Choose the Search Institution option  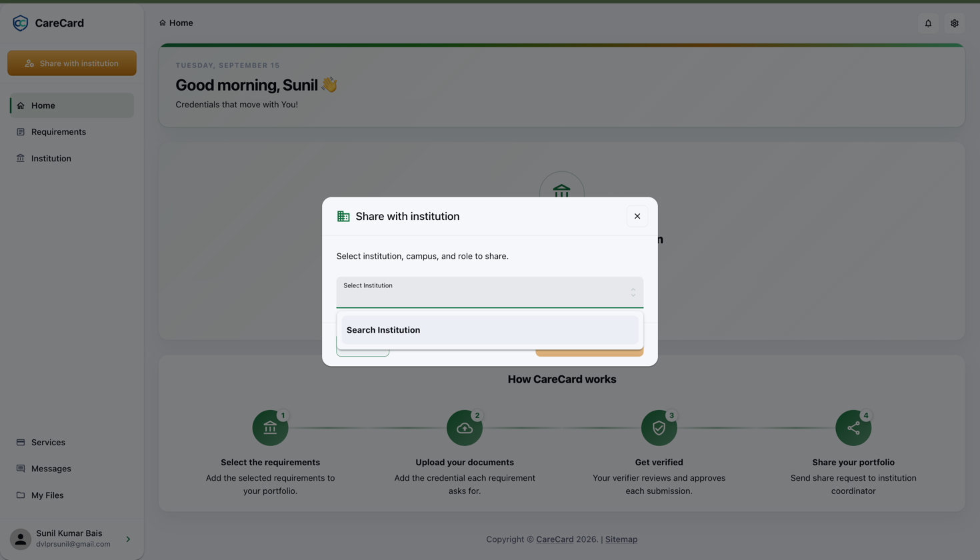[489, 330]
